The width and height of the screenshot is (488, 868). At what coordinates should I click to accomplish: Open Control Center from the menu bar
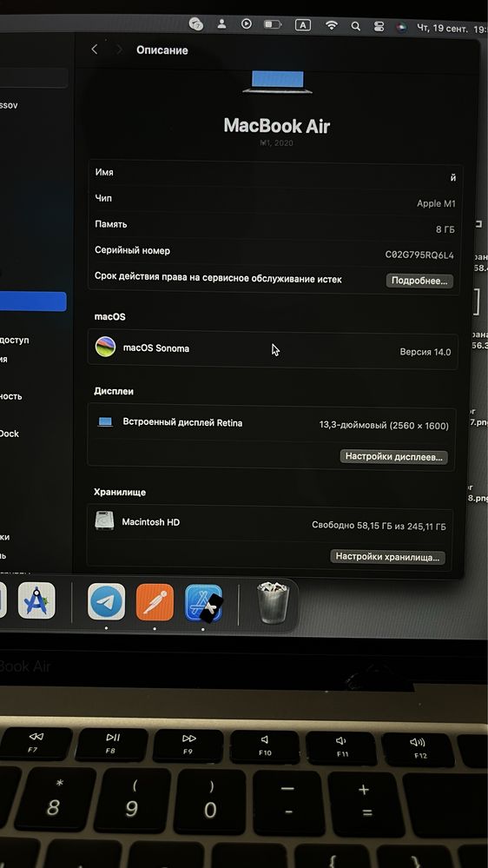click(x=379, y=26)
